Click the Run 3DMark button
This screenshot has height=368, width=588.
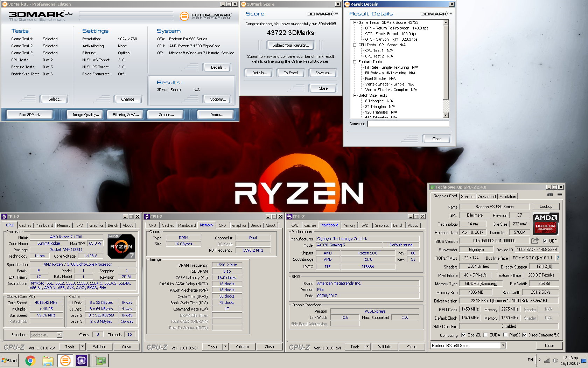[x=29, y=115]
